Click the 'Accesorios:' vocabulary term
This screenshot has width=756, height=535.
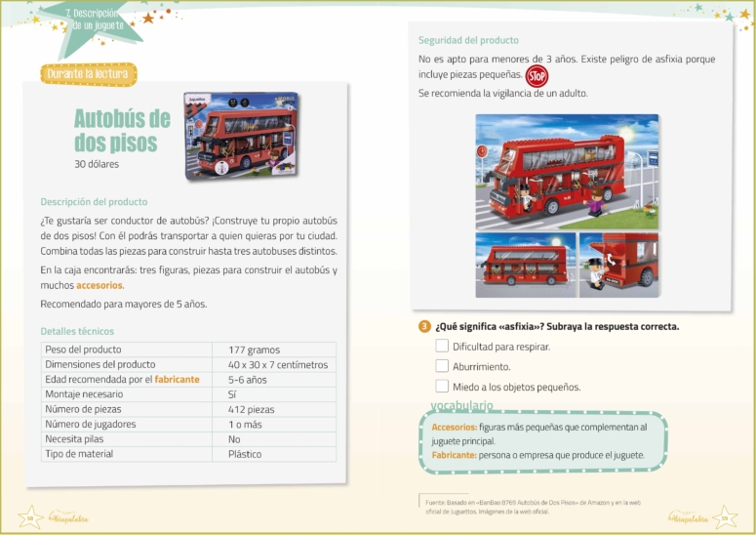pos(455,427)
